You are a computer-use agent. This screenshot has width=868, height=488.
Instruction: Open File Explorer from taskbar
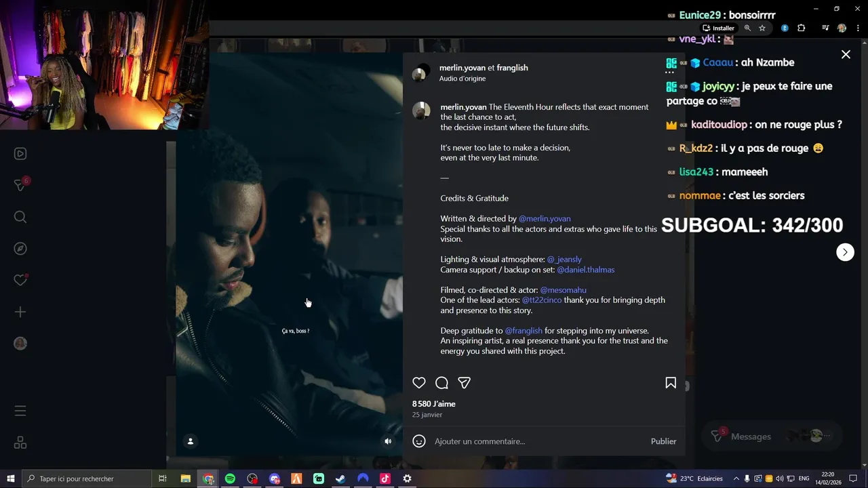(185, 479)
